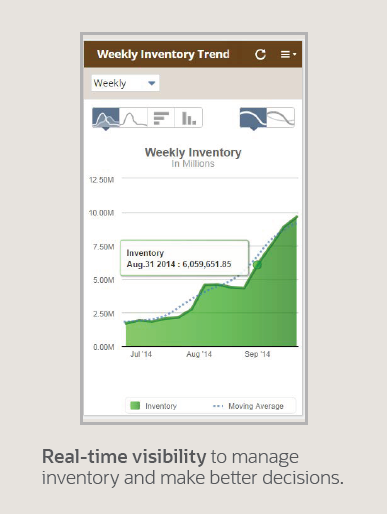Click the Aug '14 axis label
Screen dimensions: 387x514
tap(199, 354)
